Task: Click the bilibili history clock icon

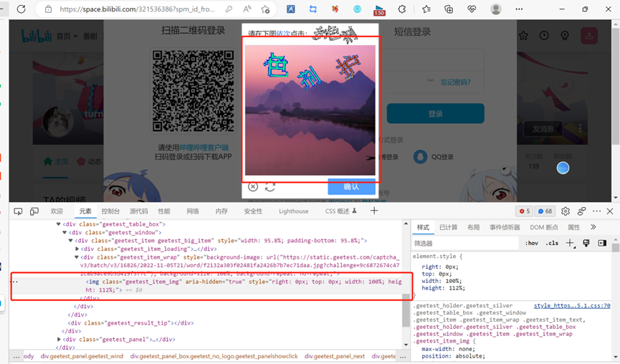Action: pyautogui.click(x=544, y=36)
